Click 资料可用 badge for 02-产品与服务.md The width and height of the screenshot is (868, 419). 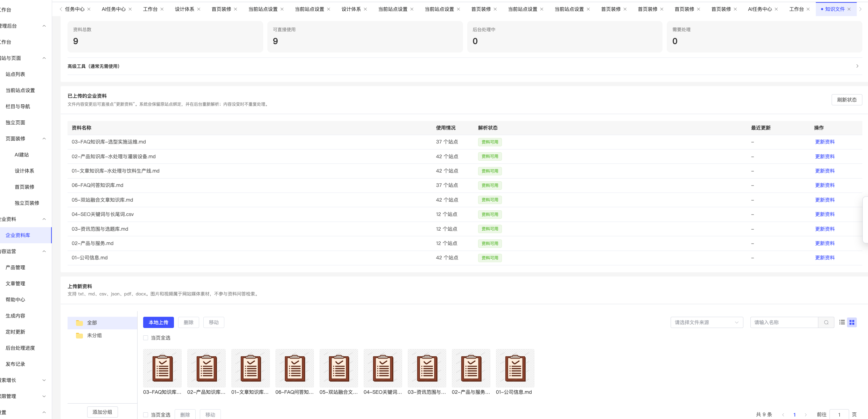click(x=490, y=243)
